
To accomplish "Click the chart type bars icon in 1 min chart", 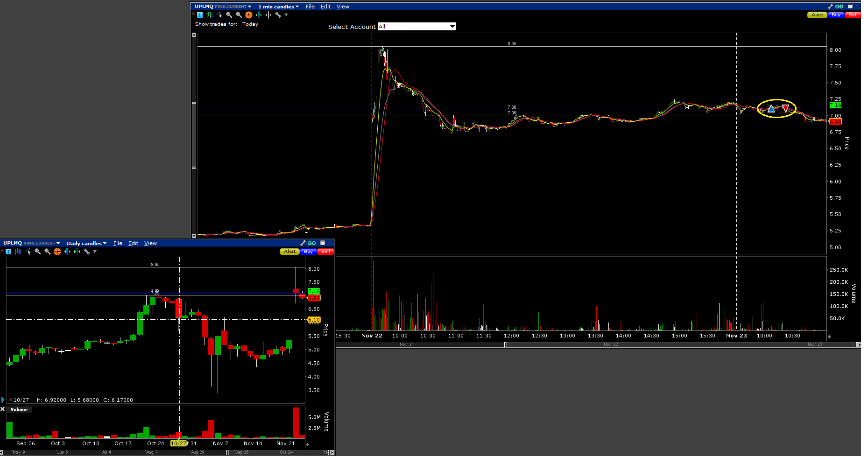I will tap(210, 15).
